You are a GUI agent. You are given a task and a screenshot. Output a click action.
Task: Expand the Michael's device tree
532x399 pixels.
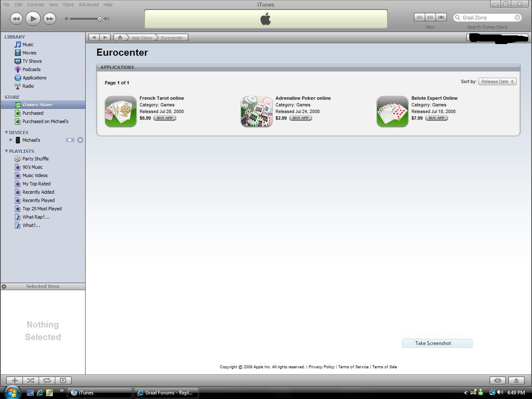click(11, 140)
